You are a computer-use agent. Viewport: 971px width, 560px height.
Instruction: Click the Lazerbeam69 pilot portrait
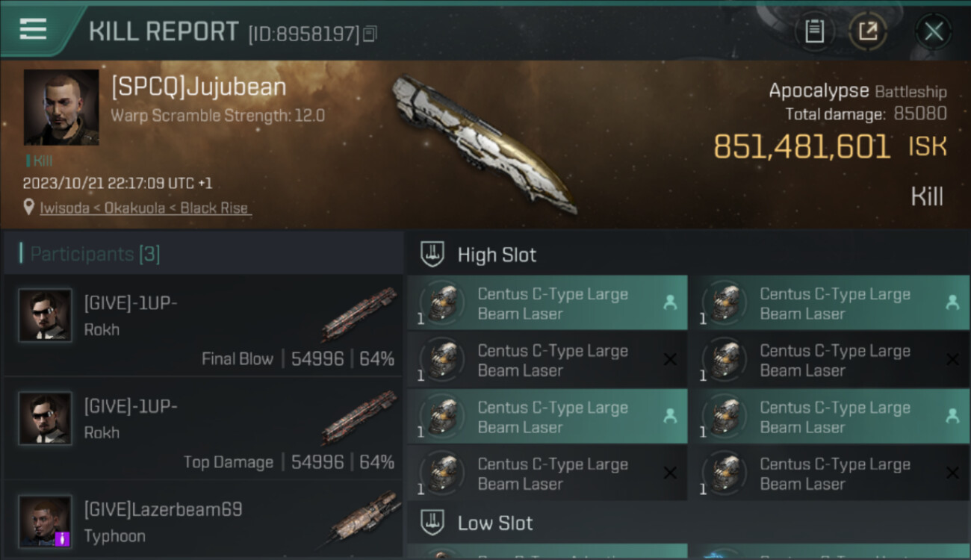pyautogui.click(x=45, y=521)
